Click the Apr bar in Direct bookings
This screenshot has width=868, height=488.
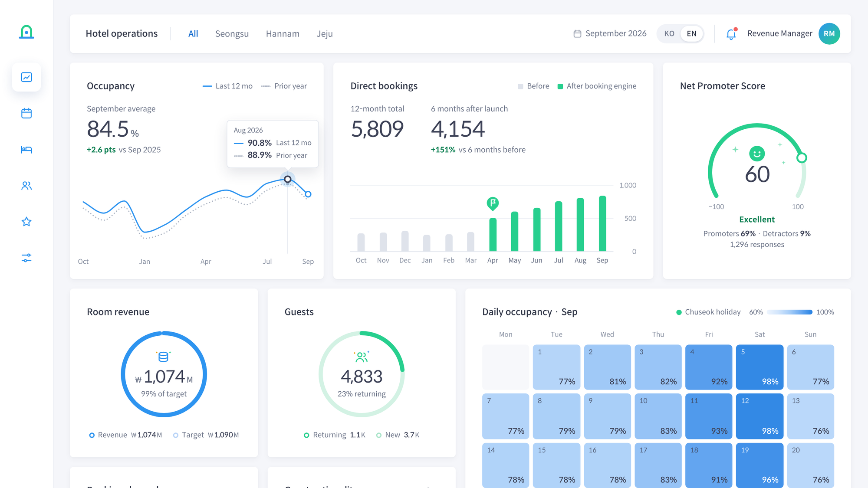click(x=493, y=234)
